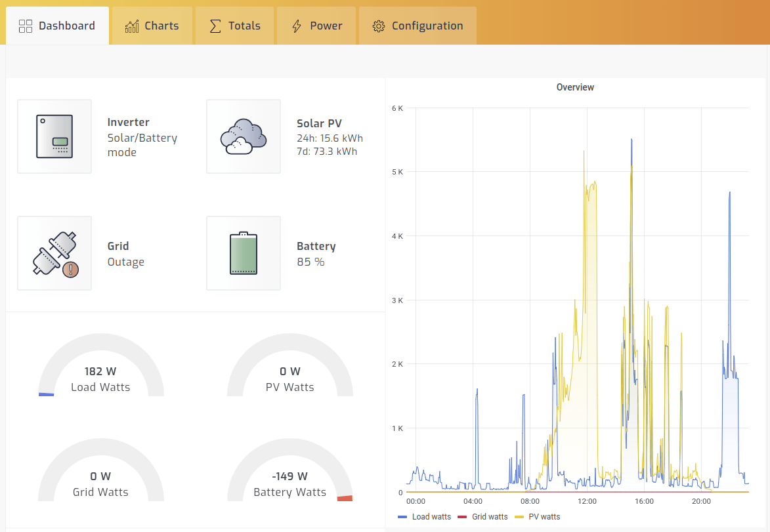This screenshot has width=770, height=532.
Task: Click the Inverter device icon
Action: pyautogui.click(x=54, y=136)
